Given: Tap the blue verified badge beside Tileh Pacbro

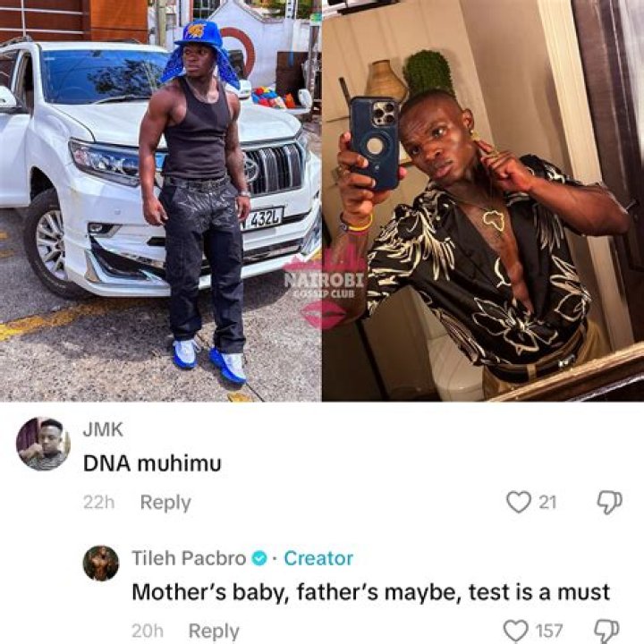Looking at the screenshot, I should pyautogui.click(x=259, y=558).
